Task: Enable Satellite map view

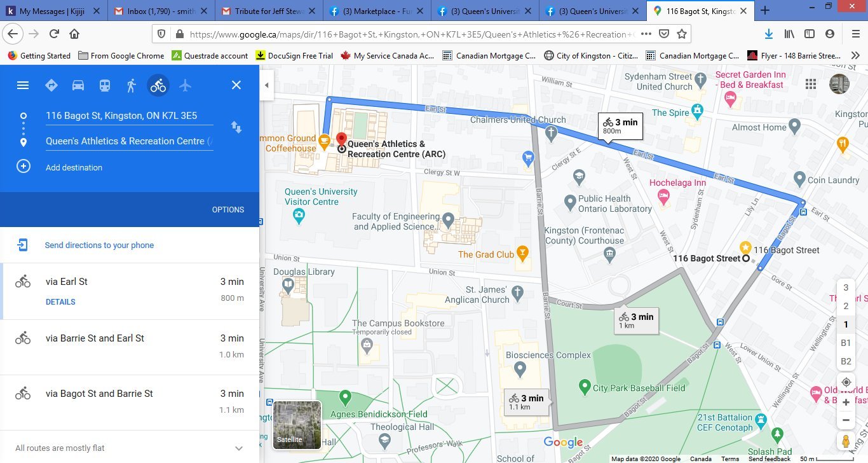Action: point(297,424)
